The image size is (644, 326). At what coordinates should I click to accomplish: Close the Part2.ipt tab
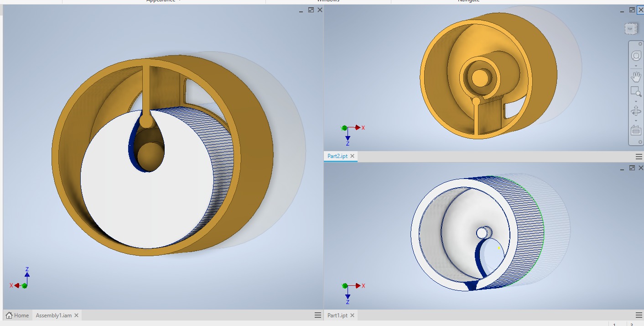coord(352,156)
